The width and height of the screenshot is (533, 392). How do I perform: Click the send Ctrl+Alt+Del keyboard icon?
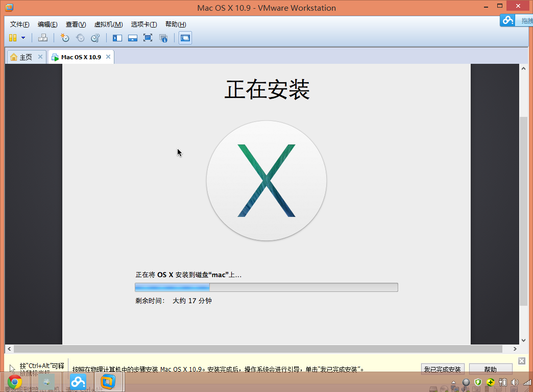click(43, 38)
